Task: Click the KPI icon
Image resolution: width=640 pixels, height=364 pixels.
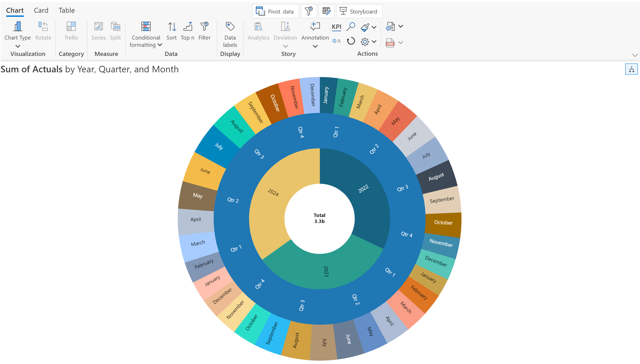Action: click(x=337, y=27)
